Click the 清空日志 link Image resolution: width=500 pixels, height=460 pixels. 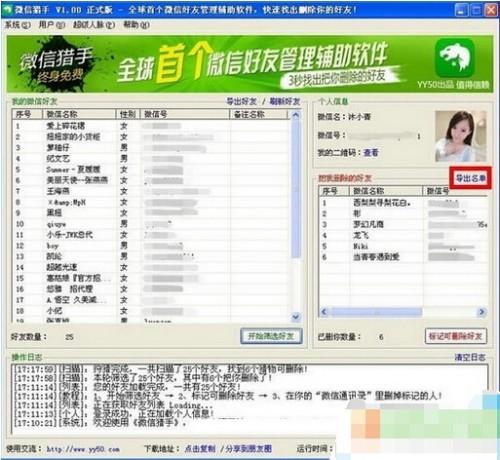(x=470, y=357)
